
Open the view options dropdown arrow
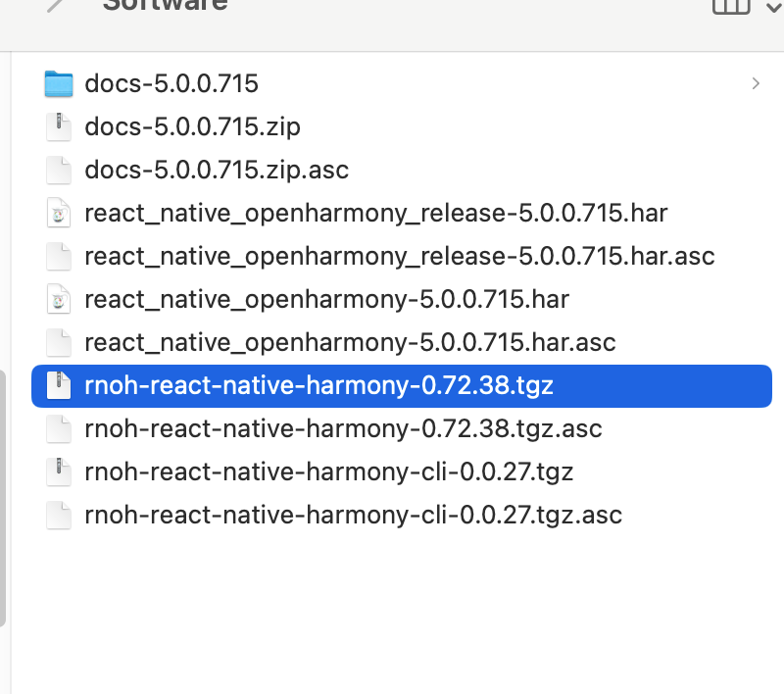pos(774,7)
